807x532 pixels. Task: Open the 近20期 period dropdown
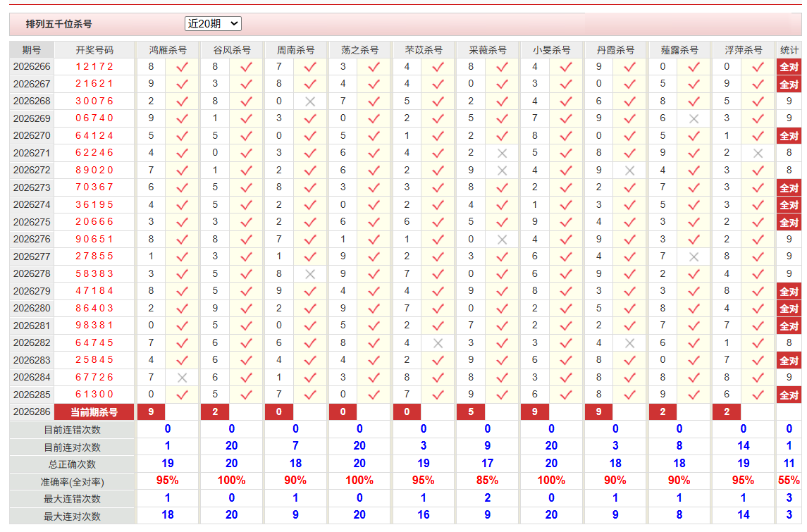click(x=213, y=24)
